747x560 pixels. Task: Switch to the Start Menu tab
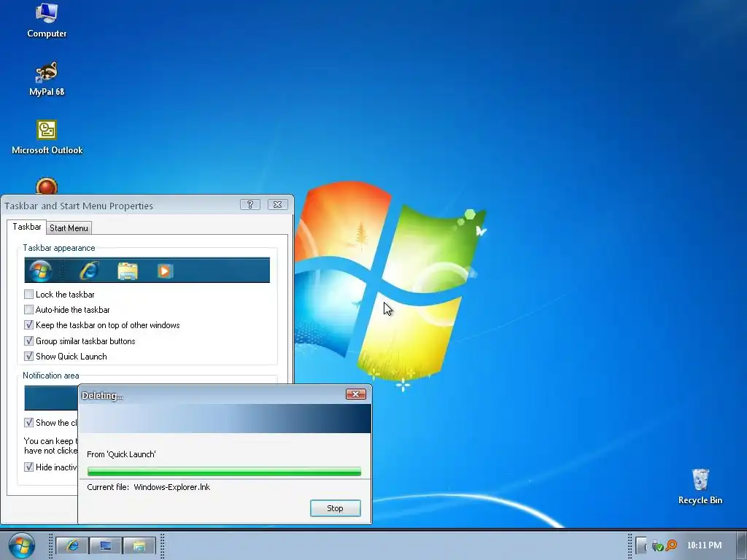click(69, 228)
